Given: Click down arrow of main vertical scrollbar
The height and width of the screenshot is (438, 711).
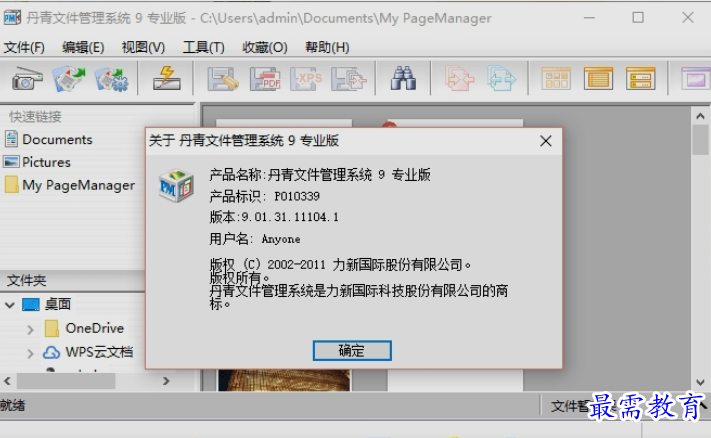Looking at the screenshot, I should (x=700, y=383).
